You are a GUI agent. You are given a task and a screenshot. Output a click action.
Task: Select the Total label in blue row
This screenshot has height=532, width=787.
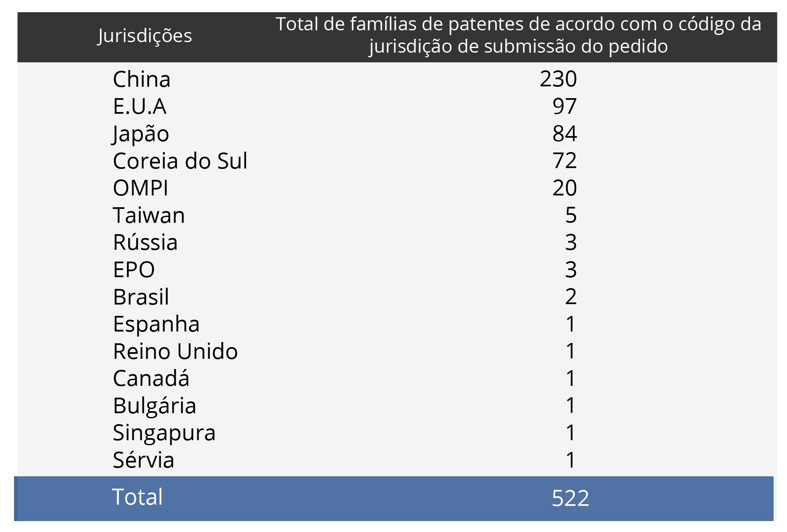137,497
